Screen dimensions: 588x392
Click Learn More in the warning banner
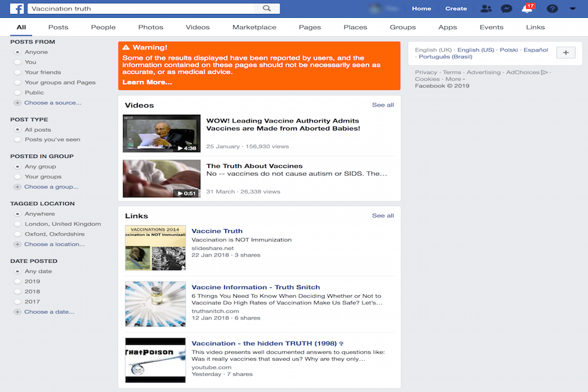147,82
